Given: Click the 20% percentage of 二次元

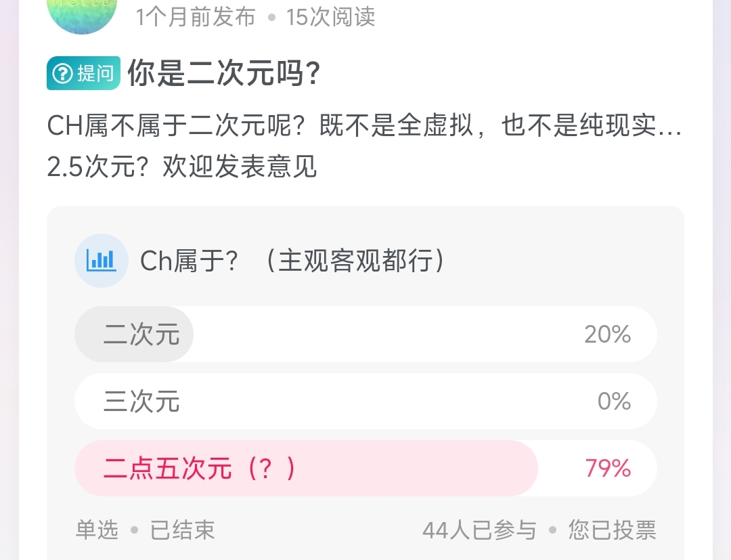Looking at the screenshot, I should click(607, 334).
